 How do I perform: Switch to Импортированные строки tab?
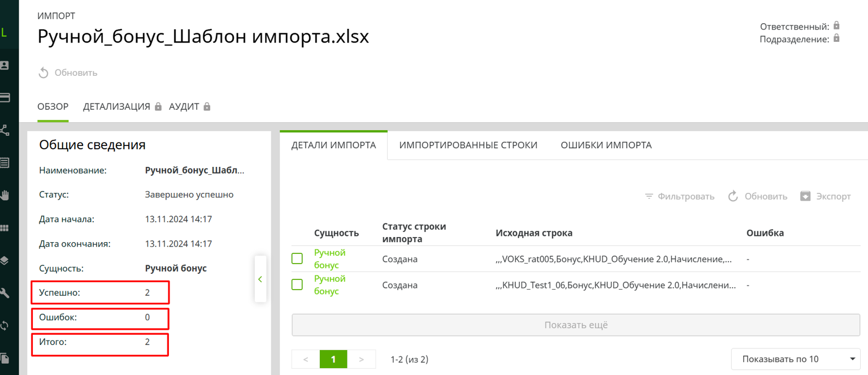pyautogui.click(x=468, y=145)
